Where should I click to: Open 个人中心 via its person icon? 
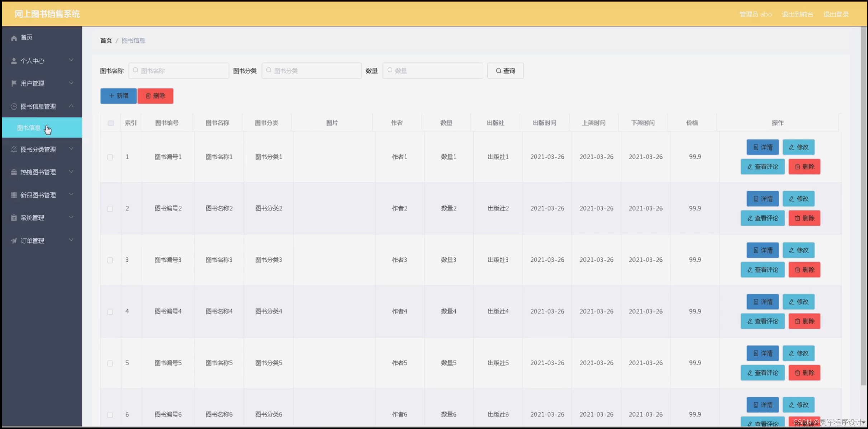point(14,61)
